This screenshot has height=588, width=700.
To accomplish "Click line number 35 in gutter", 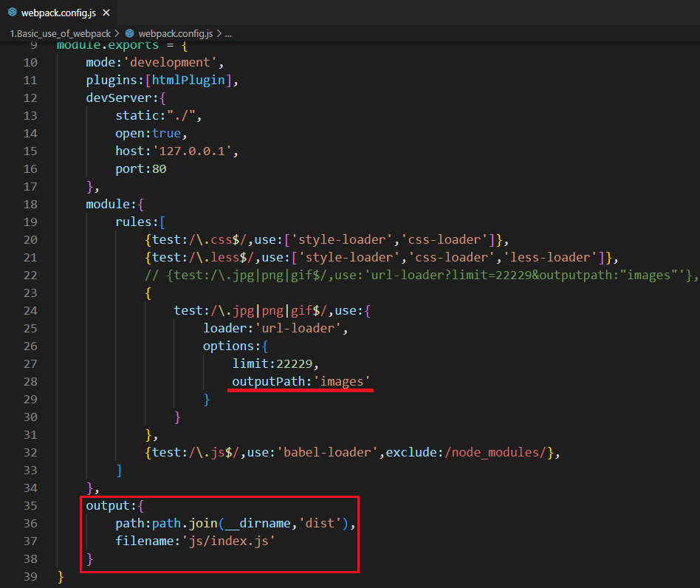I will click(30, 506).
